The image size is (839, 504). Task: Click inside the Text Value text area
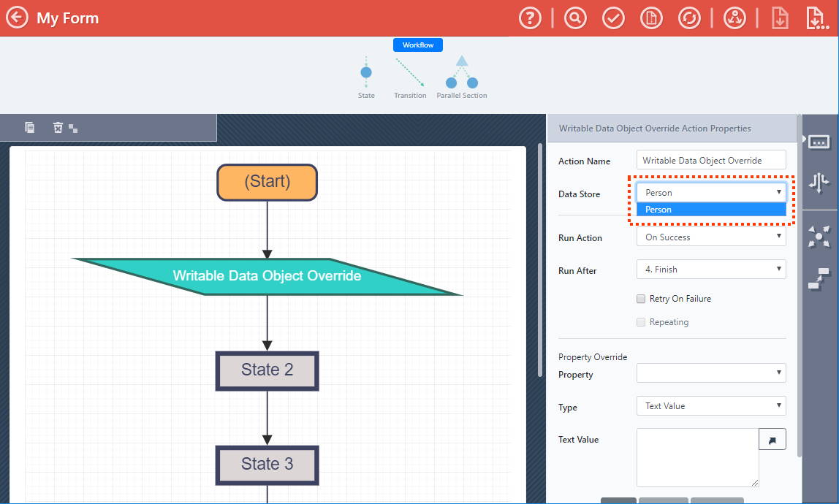(698, 457)
